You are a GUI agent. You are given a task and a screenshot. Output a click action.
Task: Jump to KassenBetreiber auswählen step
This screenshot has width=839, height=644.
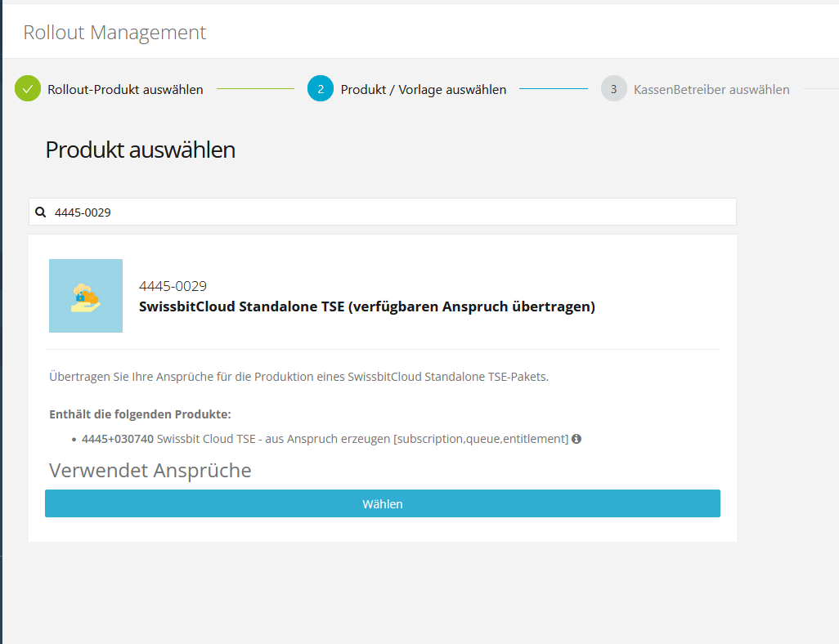tap(711, 90)
